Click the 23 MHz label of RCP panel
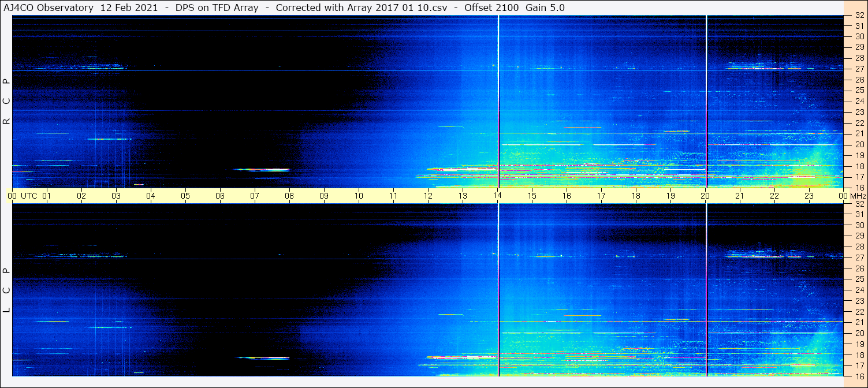The image size is (868, 388). (x=859, y=112)
